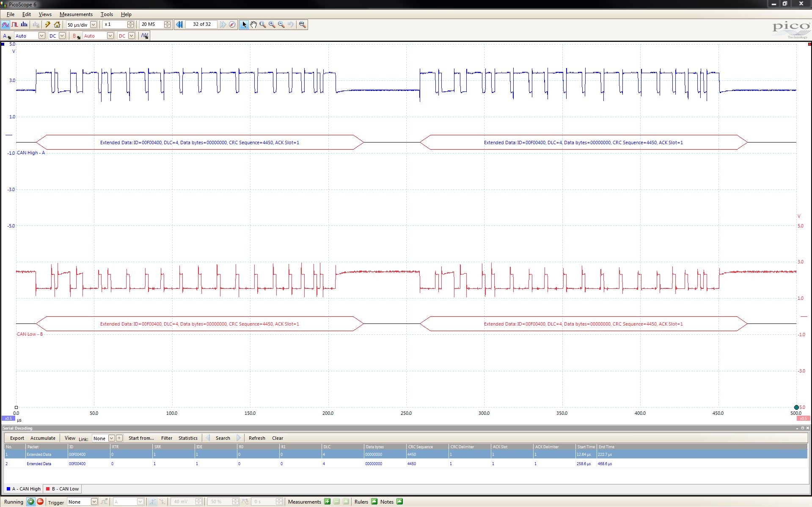Click first CAN High decoded packet
This screenshot has height=507, width=812.
[200, 143]
